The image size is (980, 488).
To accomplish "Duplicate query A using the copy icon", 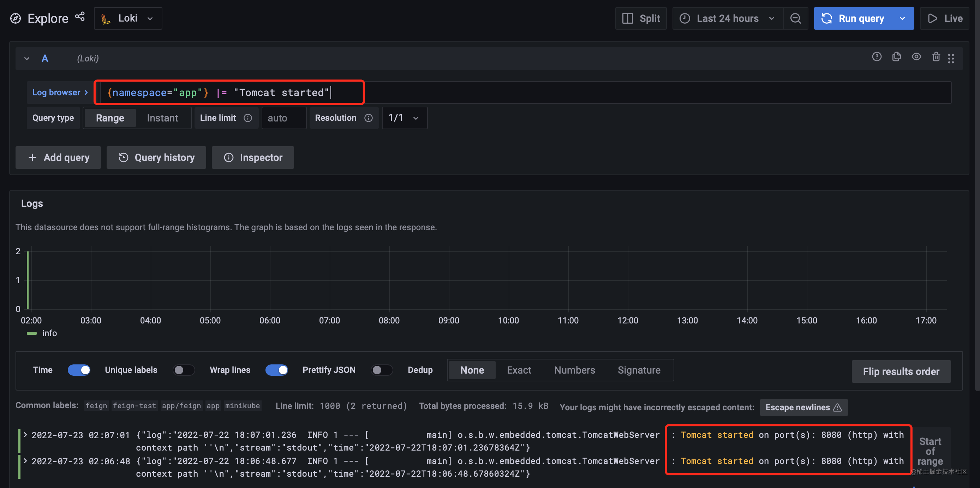I will pos(897,57).
